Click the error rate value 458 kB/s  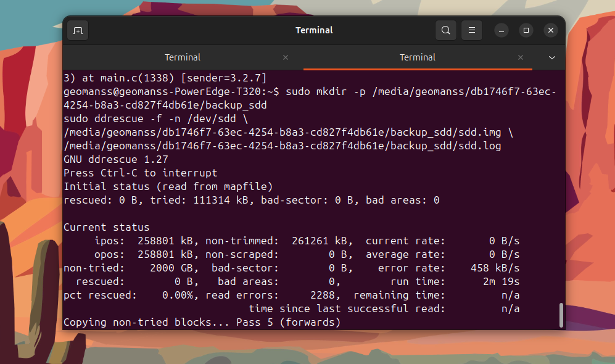coord(495,268)
